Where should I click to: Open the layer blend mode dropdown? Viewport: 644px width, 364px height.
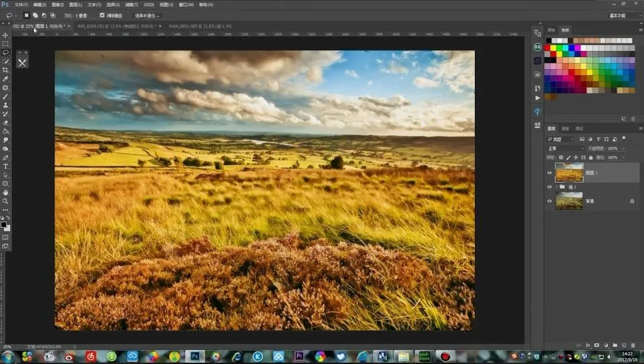566,148
